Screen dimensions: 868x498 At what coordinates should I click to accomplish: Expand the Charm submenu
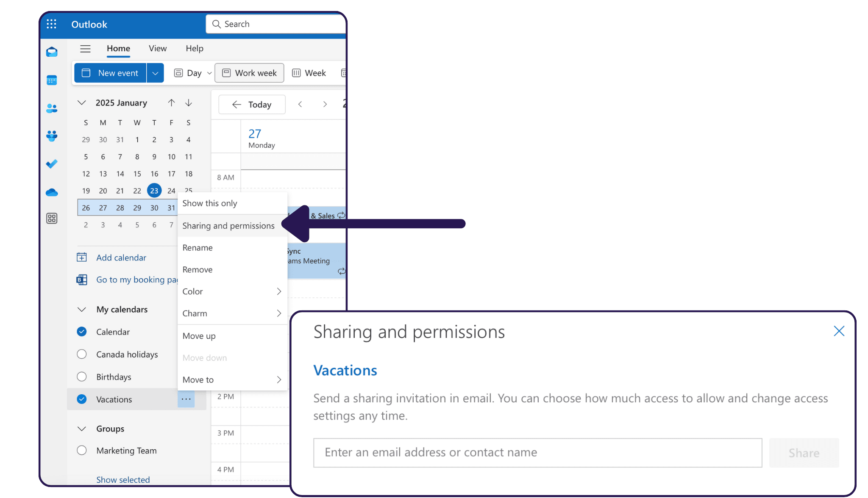click(x=232, y=313)
